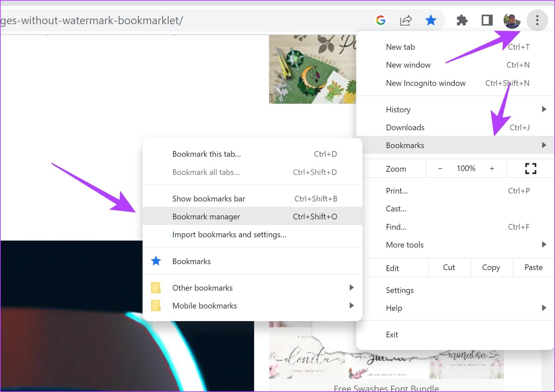Screen dimensions: 555x392
Task: Click the Ctrl+J shortcut text
Action: (520, 128)
